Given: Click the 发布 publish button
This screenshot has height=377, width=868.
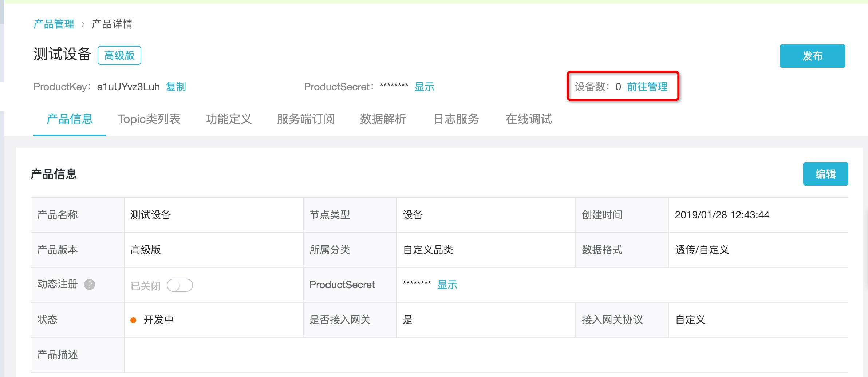Looking at the screenshot, I should [x=812, y=56].
